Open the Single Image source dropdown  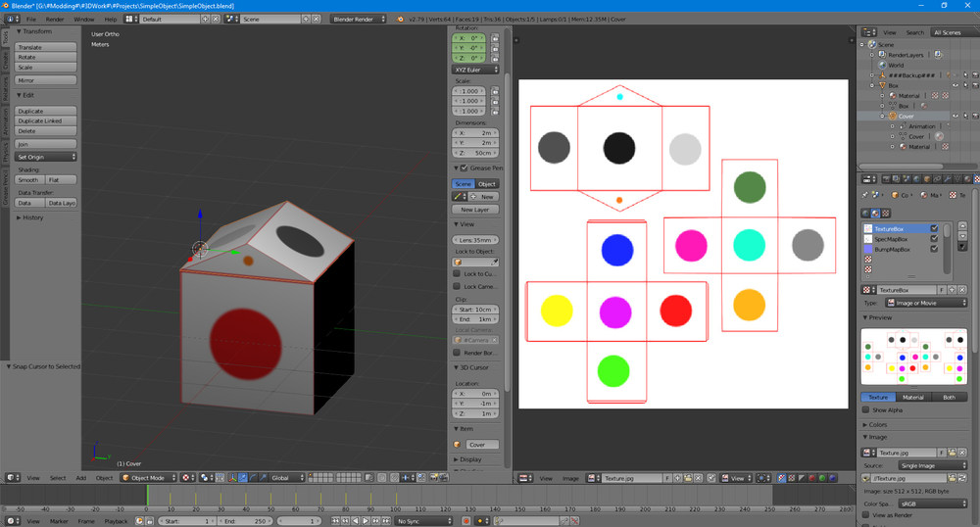point(933,466)
